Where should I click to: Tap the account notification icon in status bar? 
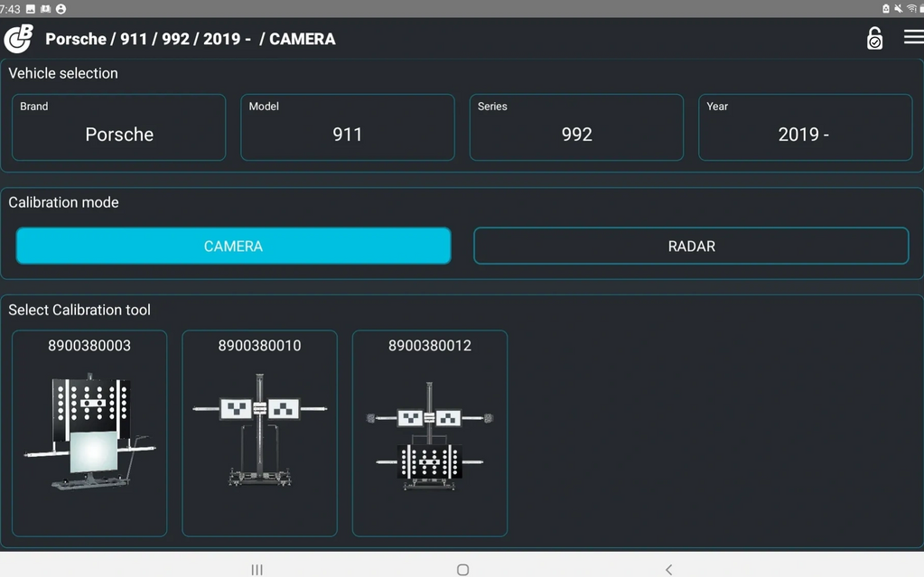(61, 9)
